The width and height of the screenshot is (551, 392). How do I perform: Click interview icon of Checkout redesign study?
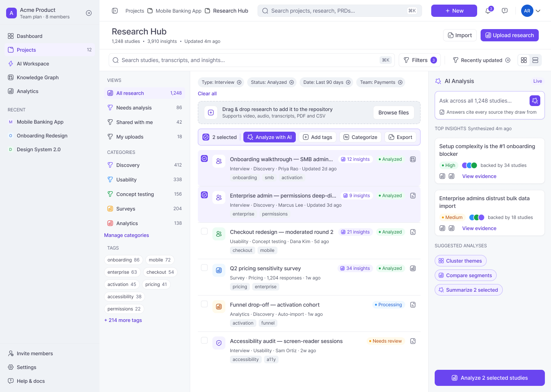pos(219,234)
